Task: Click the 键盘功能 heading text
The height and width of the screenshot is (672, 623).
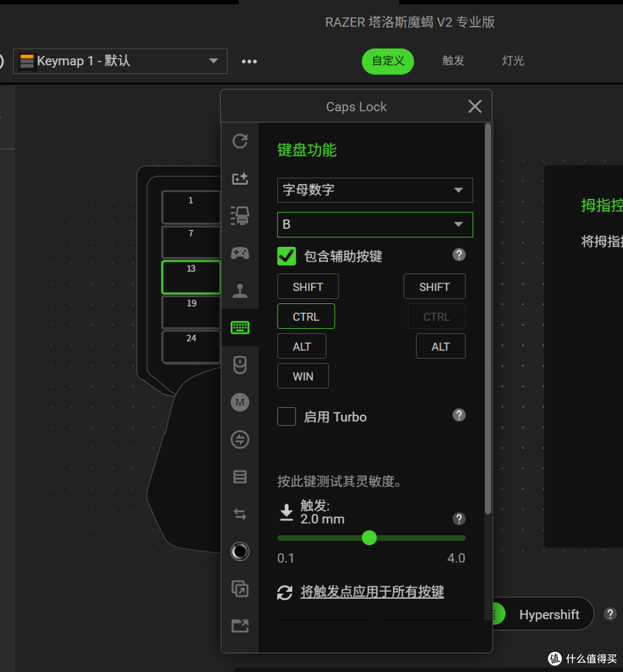Action: point(307,150)
